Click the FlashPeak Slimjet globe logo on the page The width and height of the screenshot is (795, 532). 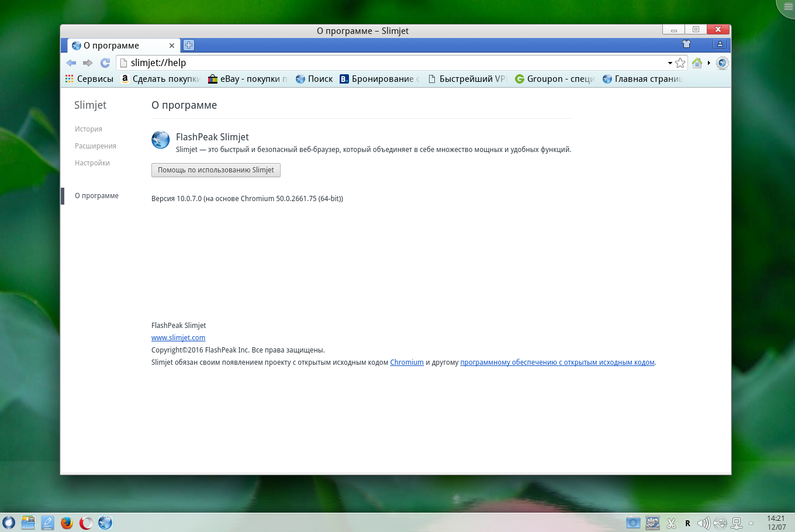tap(161, 140)
